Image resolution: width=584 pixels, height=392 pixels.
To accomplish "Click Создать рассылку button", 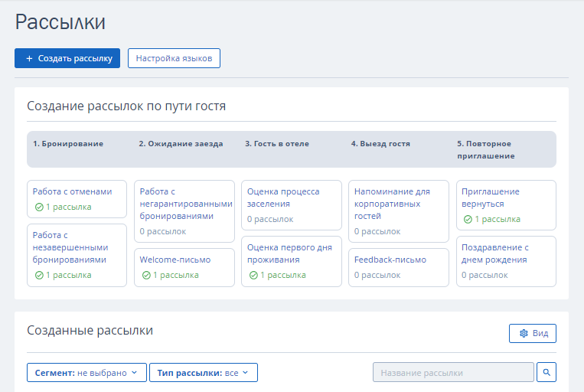I will click(x=67, y=58).
